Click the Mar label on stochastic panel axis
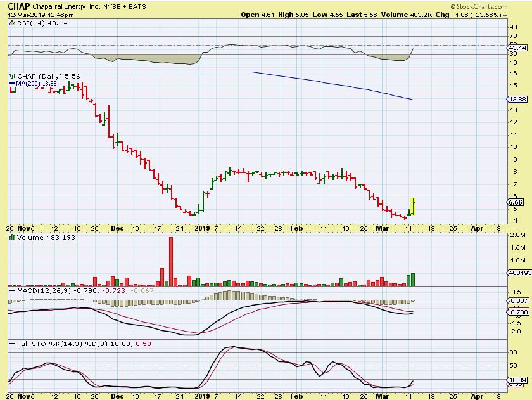This screenshot has height=400, width=532. coord(382,396)
